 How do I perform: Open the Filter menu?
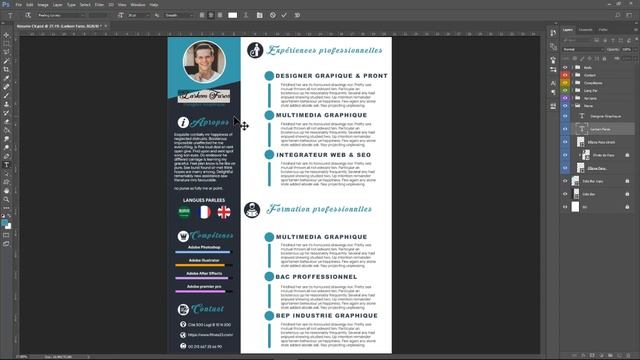coord(99,5)
